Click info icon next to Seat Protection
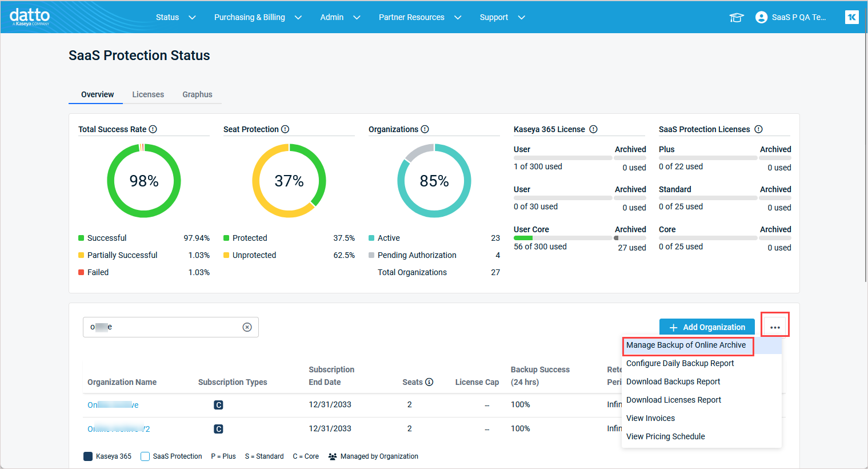Viewport: 868px width, 469px height. tap(285, 129)
